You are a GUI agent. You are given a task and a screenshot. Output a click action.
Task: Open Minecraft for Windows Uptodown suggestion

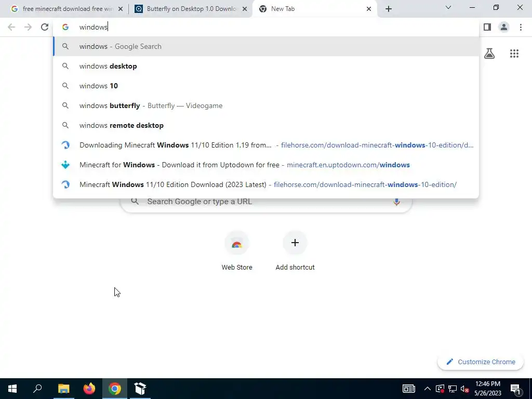266,165
